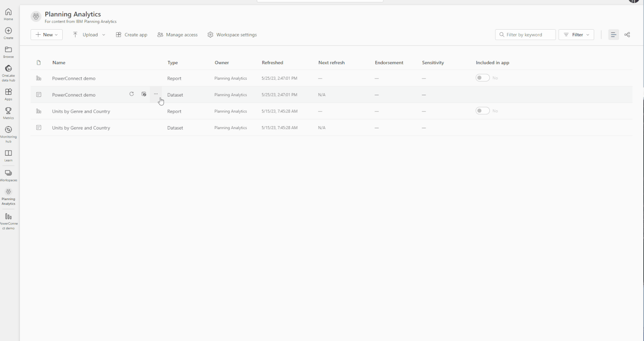Open OneLake data hub
The height and width of the screenshot is (341, 644).
[x=8, y=73]
